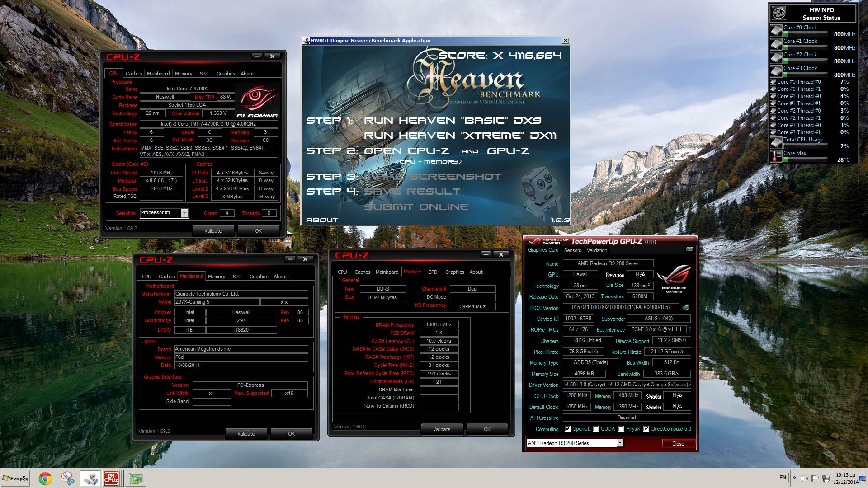Viewport: 868px width, 488px height.
Task: Click About in the Heaven benchmark window
Action: 322,220
